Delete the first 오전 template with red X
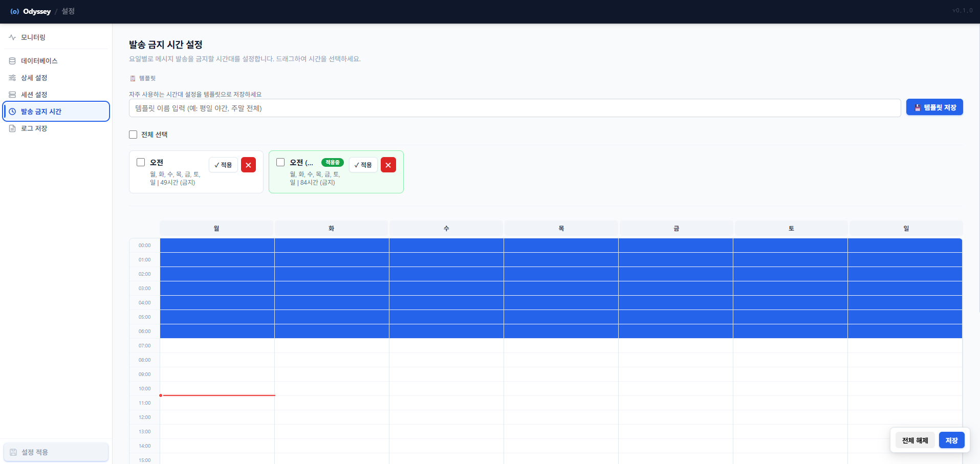 [248, 165]
